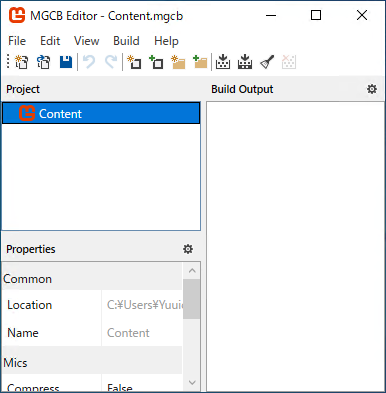Open the Help menu

(166, 41)
